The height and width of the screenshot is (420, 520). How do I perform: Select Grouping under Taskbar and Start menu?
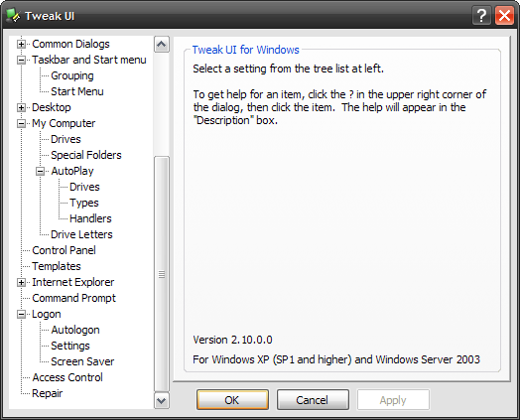coord(72,75)
